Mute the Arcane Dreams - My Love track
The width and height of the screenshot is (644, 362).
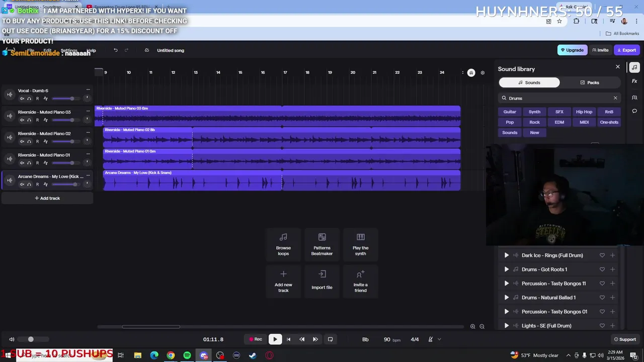[22, 185]
